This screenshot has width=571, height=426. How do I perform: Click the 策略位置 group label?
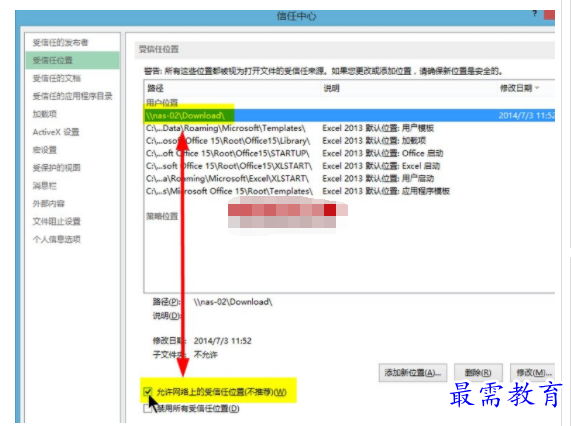162,216
